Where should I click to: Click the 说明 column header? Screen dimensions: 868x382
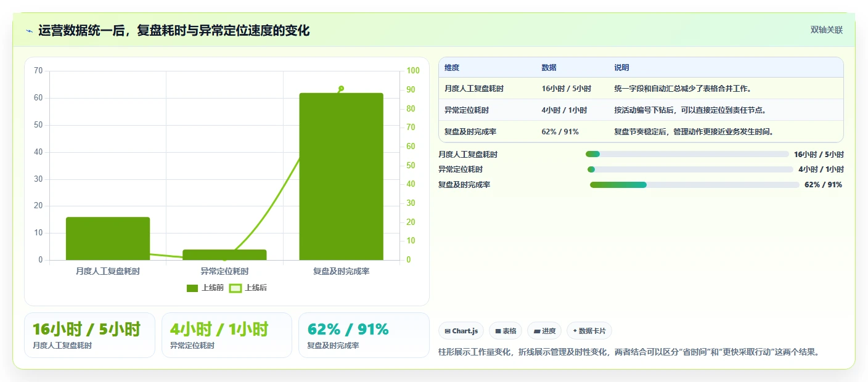621,68
